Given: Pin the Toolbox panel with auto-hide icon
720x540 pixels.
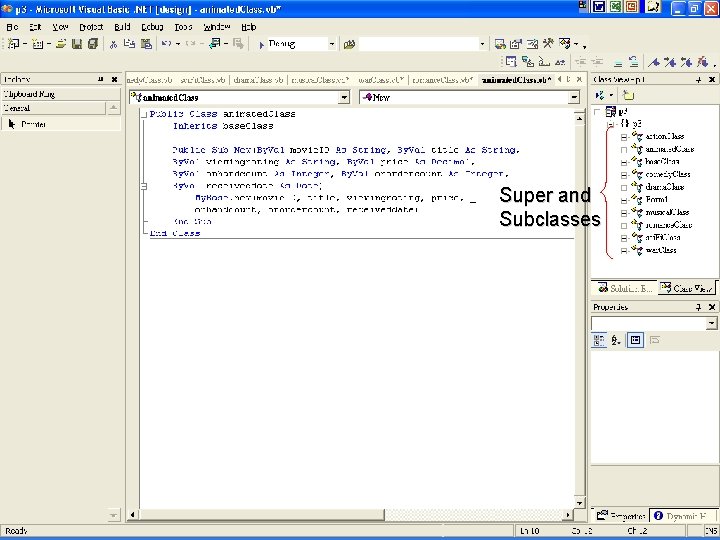Looking at the screenshot, I should pos(100,79).
